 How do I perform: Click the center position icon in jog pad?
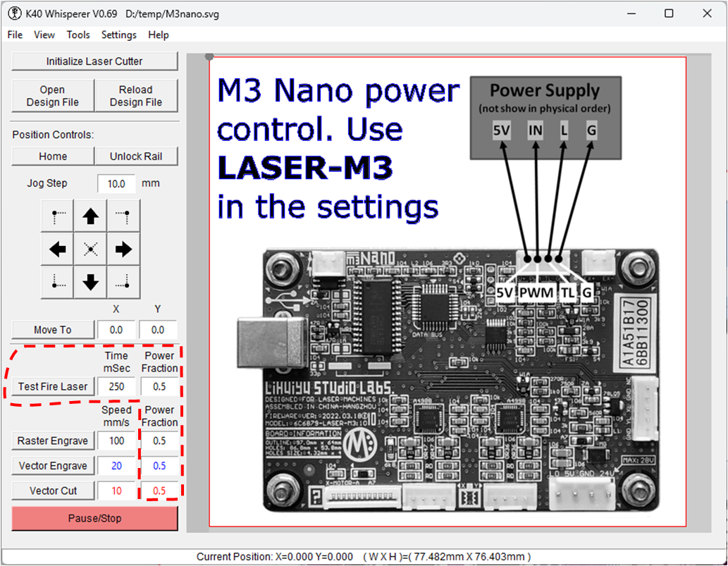coord(90,250)
